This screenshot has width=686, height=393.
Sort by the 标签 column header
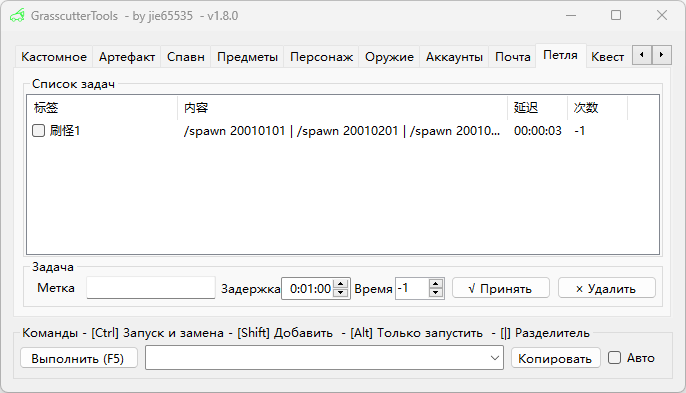point(102,108)
